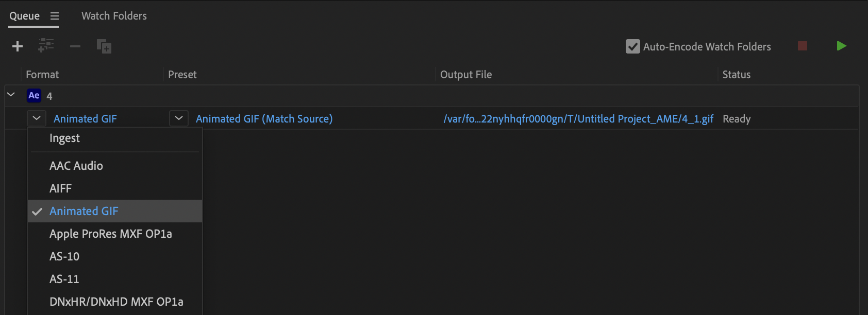868x315 pixels.
Task: Choose AAC Audio format
Action: point(115,166)
